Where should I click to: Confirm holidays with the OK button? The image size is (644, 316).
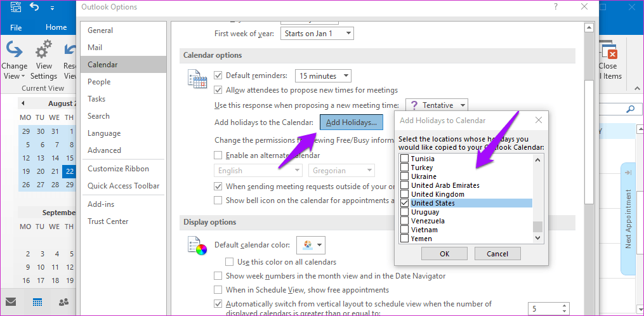click(x=444, y=254)
